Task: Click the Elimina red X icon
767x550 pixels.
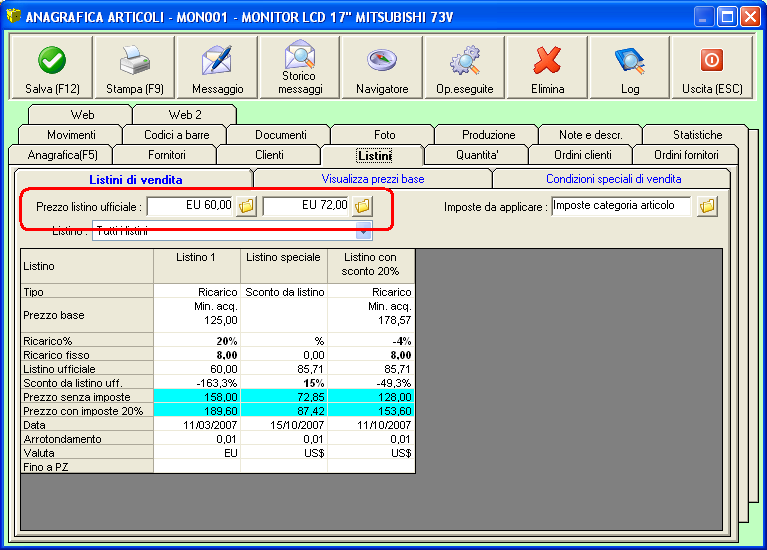Action: point(547,60)
